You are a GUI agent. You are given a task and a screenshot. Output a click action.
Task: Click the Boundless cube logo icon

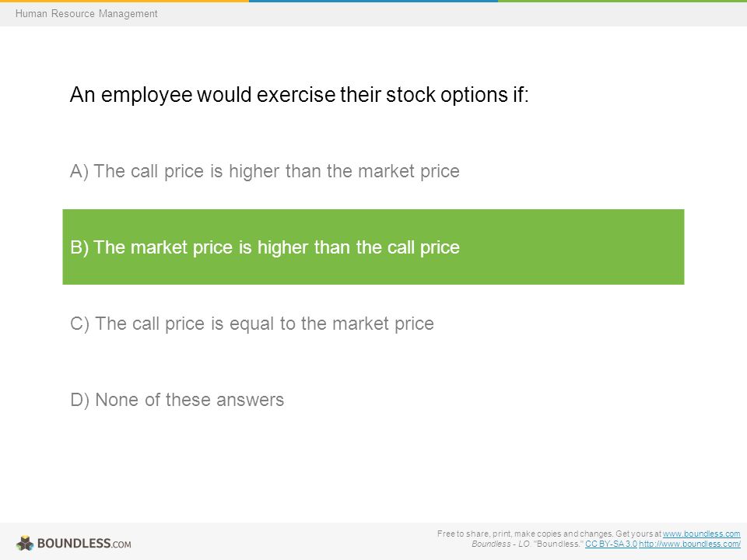pos(25,543)
